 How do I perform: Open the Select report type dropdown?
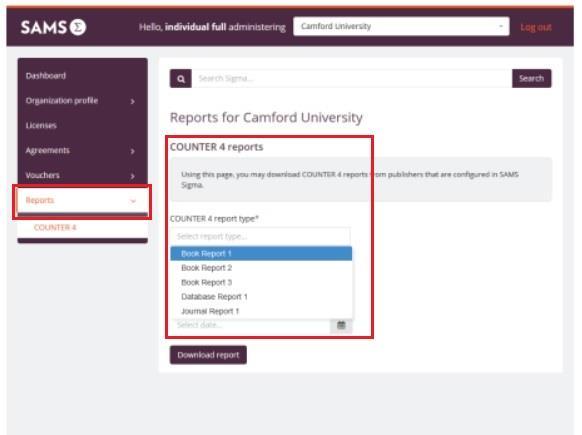(x=261, y=236)
